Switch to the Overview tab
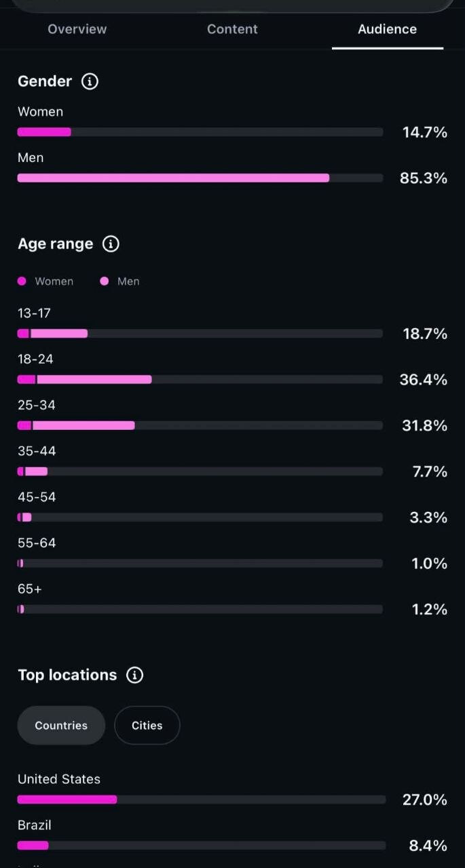Screen dimensions: 465x868 [x=77, y=29]
